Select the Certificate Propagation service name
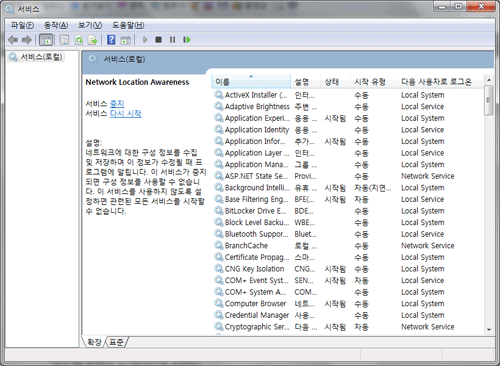 tap(257, 257)
